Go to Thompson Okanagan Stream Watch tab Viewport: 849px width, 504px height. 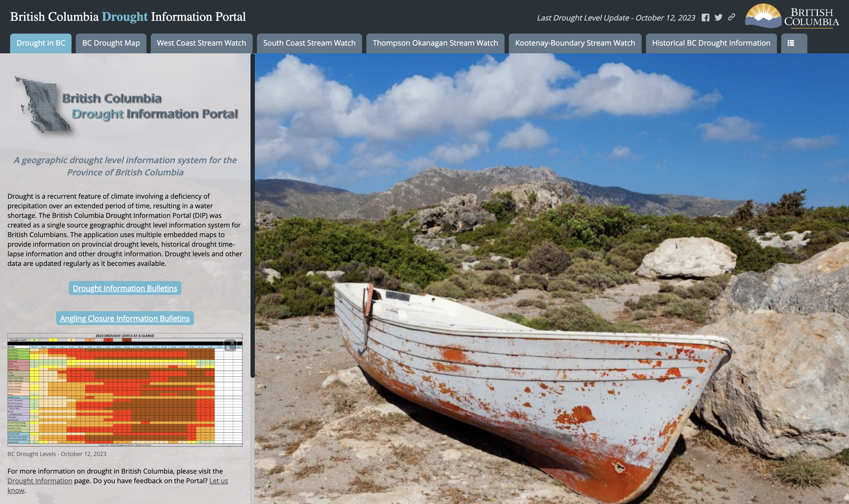(x=435, y=43)
